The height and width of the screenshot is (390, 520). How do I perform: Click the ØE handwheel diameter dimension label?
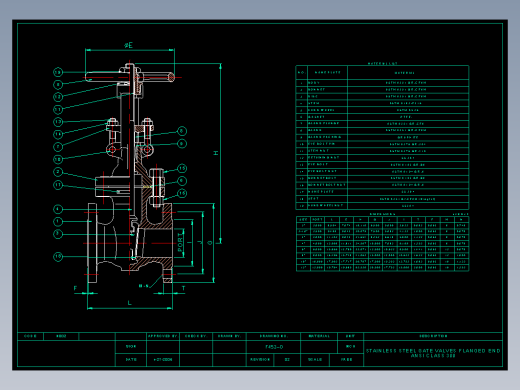(129, 45)
